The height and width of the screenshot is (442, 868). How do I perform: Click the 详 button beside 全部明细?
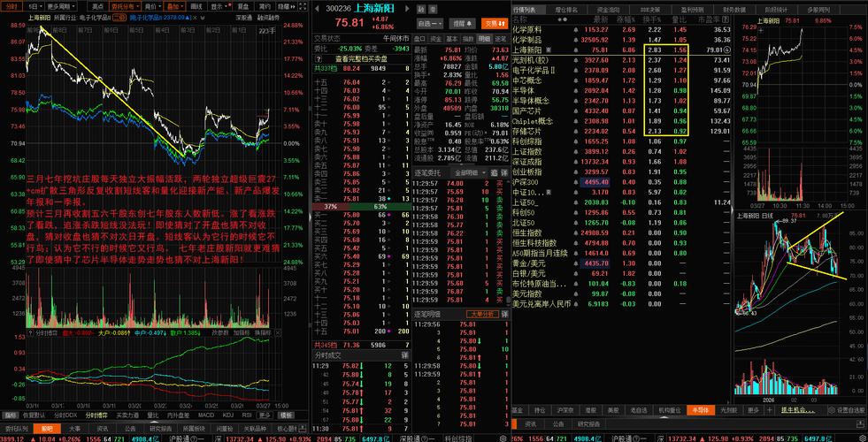click(505, 172)
